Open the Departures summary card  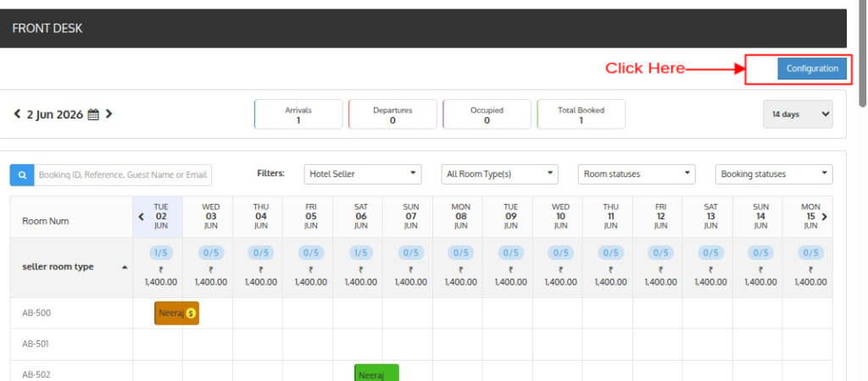click(x=392, y=114)
